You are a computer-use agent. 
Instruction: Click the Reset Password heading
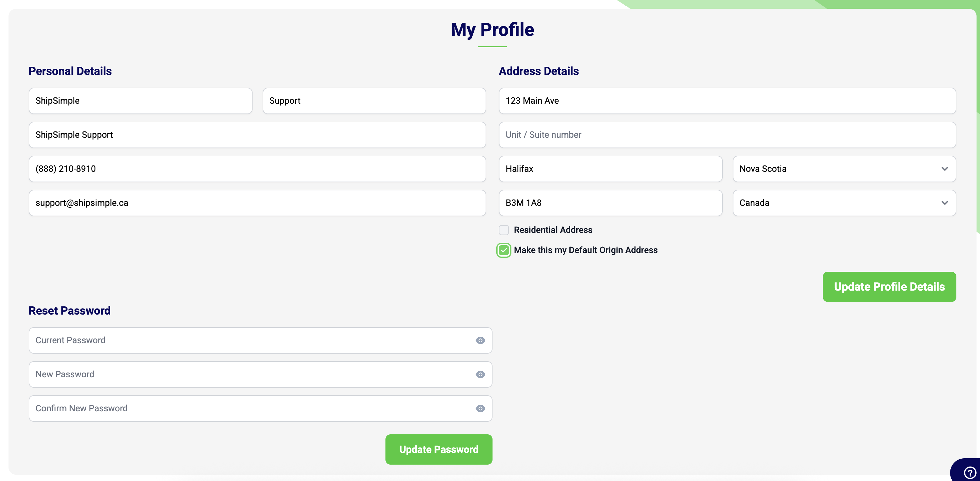(70, 311)
